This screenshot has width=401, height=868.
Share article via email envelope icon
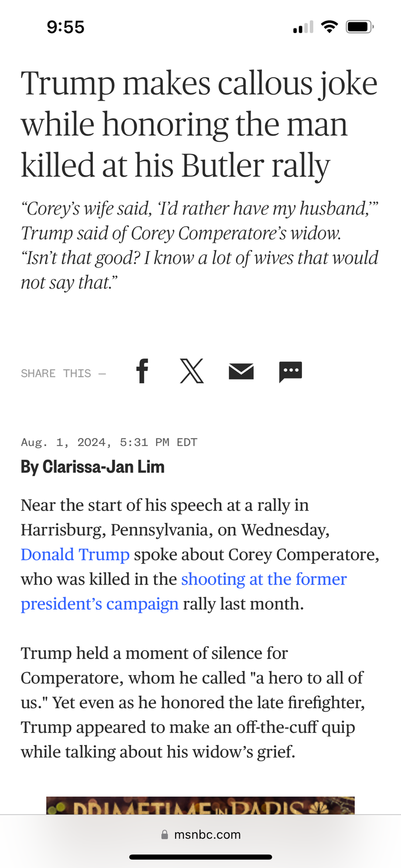point(241,371)
